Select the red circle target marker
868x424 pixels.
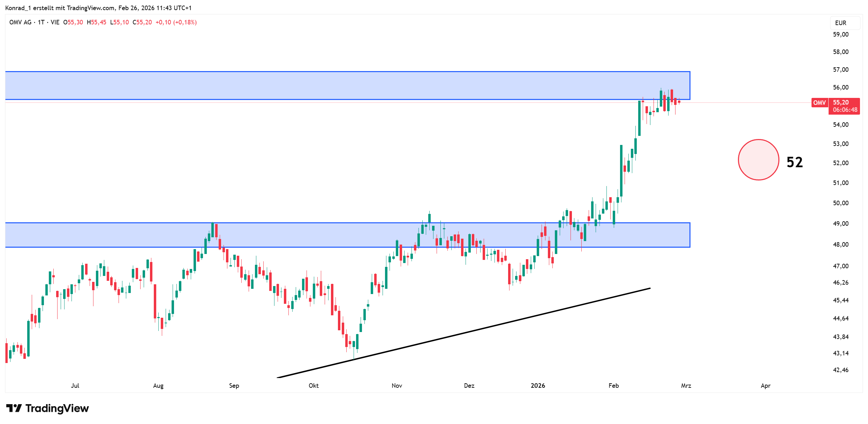click(758, 160)
